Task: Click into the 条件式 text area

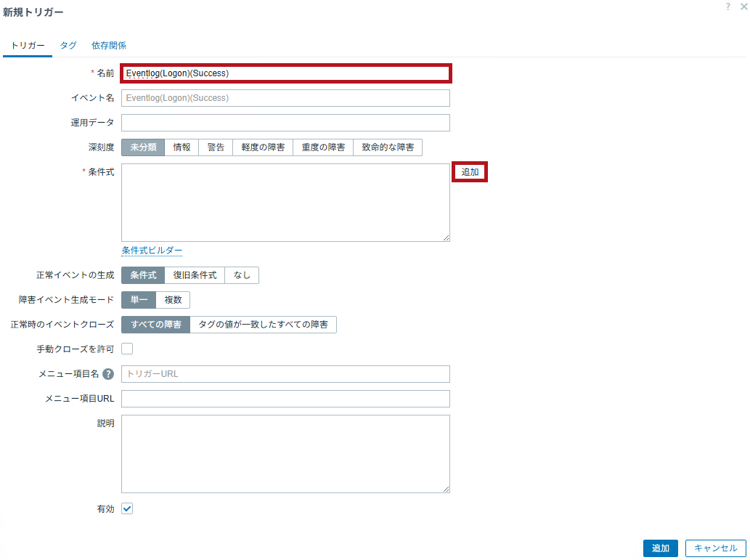Action: pyautogui.click(x=285, y=203)
